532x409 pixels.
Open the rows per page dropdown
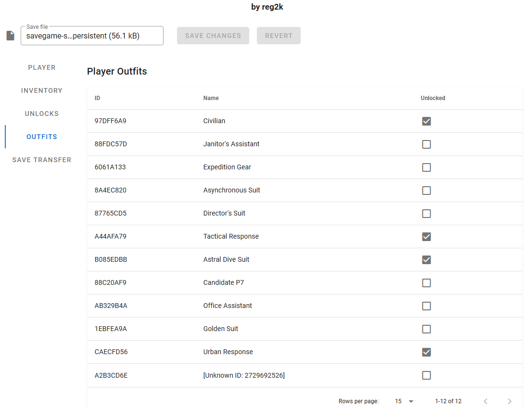tap(404, 401)
